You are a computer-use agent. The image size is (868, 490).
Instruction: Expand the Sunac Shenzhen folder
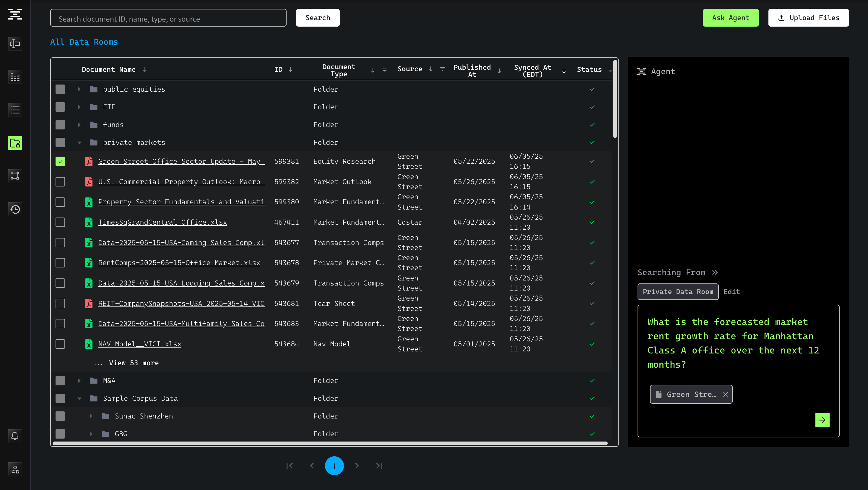click(x=91, y=416)
